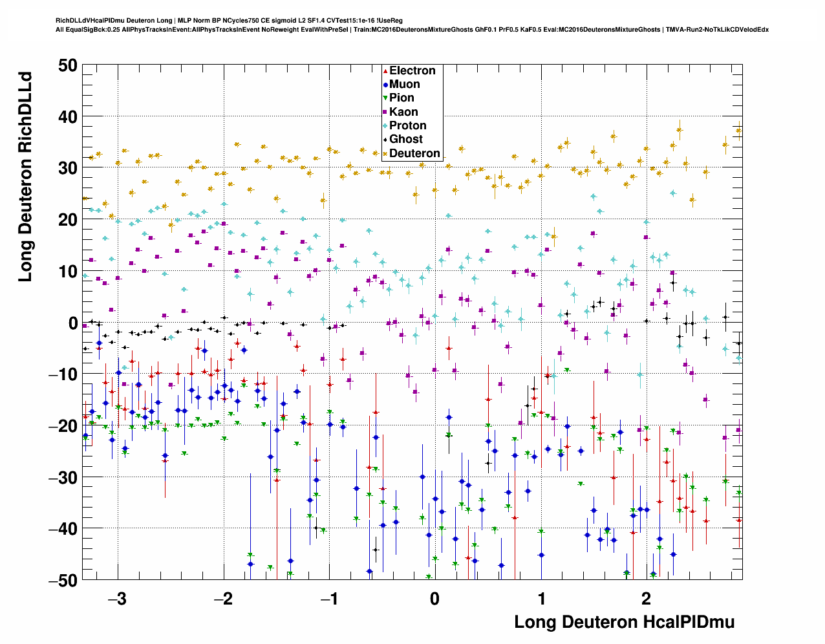Select the second title line starting All EqualSigBck
Viewport: 825px width, 644px height.
tap(412, 30)
